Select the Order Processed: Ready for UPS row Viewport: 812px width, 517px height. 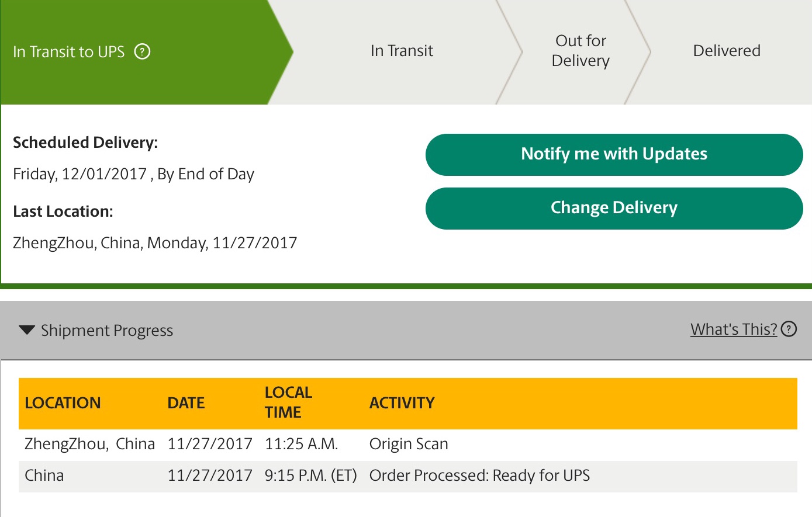click(408, 476)
